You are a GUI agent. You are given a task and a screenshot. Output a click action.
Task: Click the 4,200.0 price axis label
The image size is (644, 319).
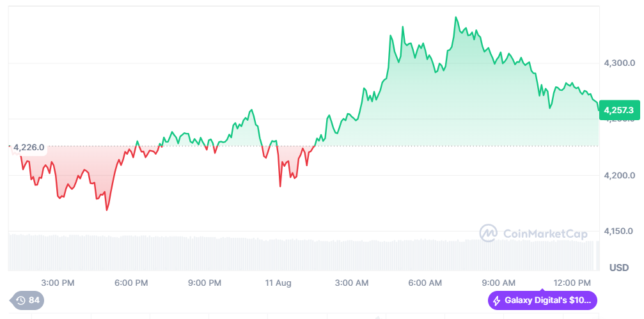(x=619, y=175)
